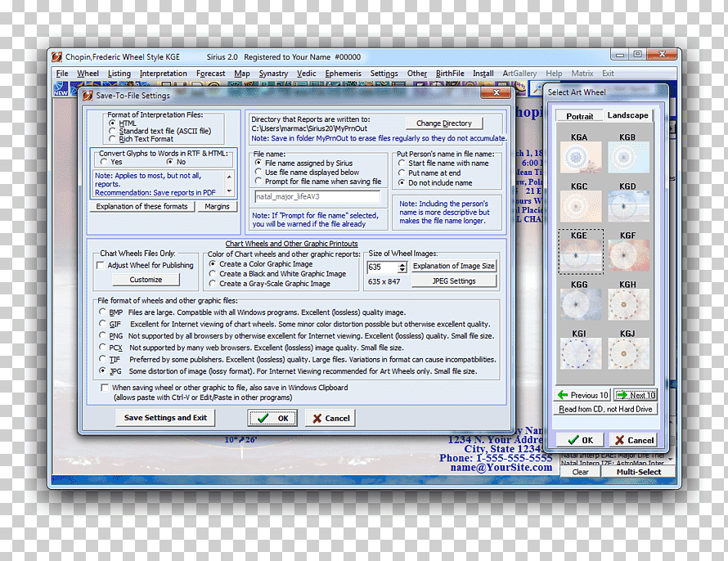This screenshot has width=728, height=561.
Task: Open the Interpretation menu
Action: pos(163,74)
